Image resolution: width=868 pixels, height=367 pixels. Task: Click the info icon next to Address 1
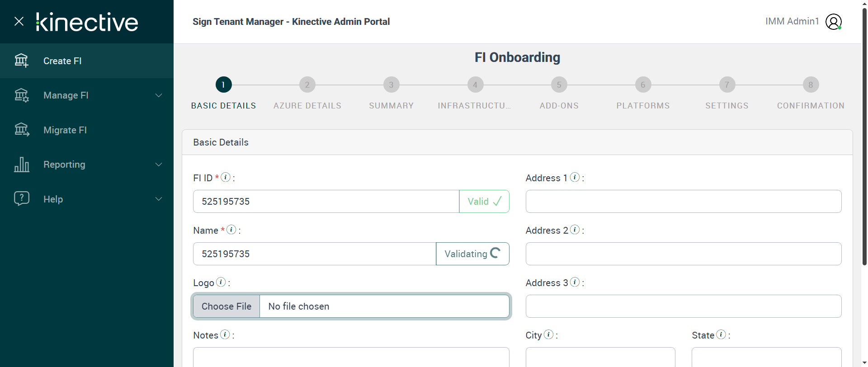point(575,177)
